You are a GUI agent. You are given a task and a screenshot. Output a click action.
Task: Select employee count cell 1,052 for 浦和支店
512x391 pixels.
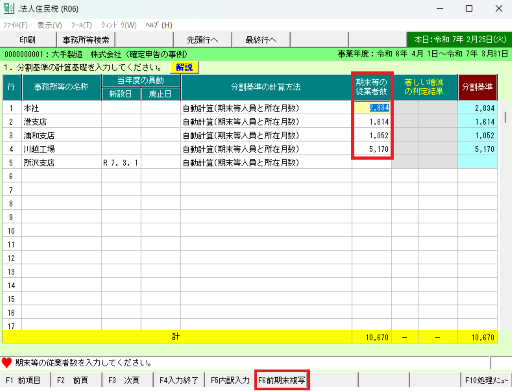pos(372,135)
